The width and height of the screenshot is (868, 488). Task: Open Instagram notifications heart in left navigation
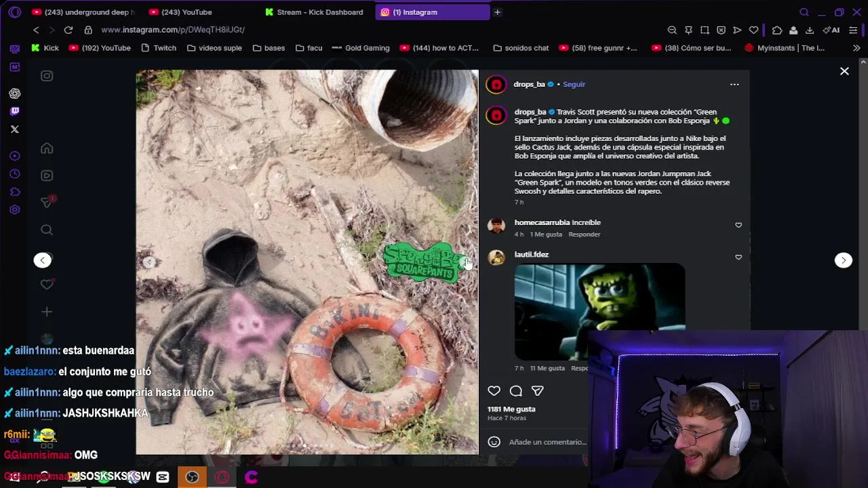coord(47,284)
